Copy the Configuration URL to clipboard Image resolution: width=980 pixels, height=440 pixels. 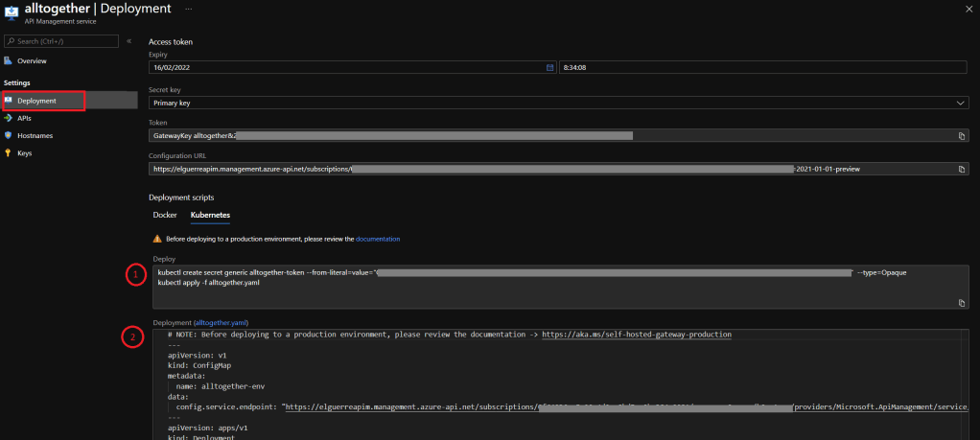point(961,169)
